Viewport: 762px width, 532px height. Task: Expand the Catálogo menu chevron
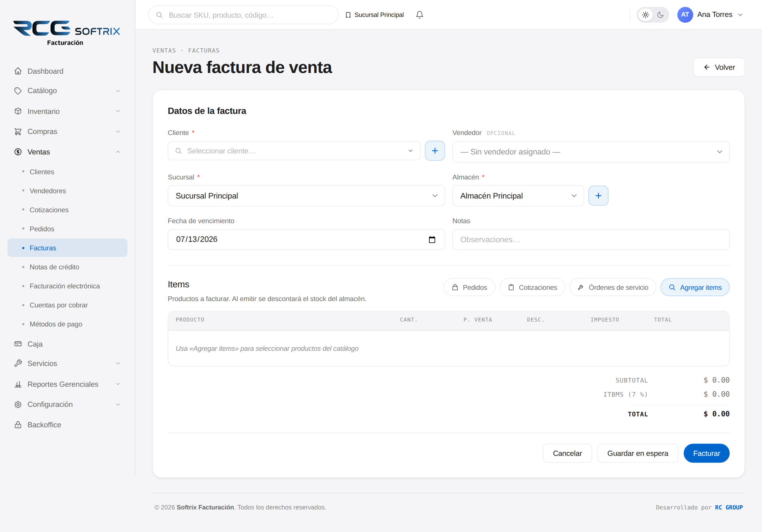point(118,91)
